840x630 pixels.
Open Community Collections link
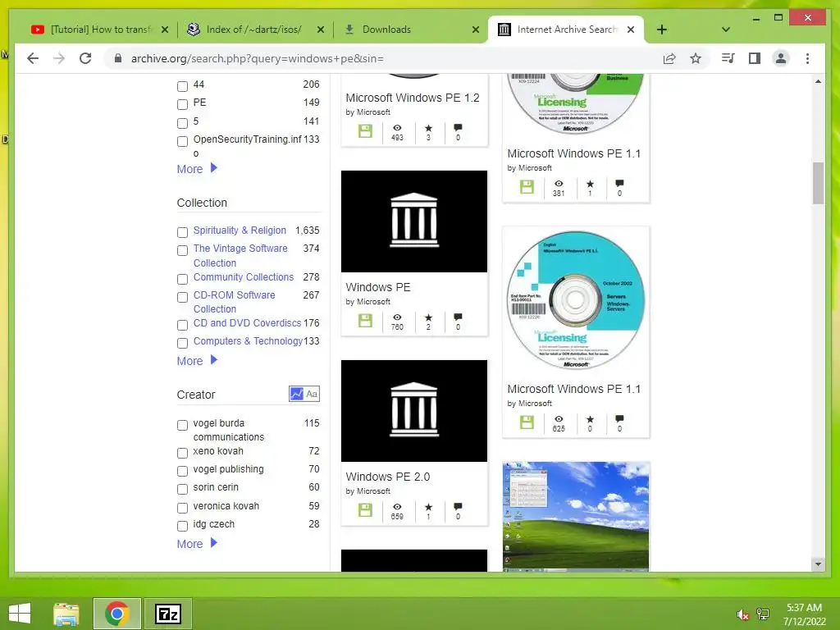243,276
